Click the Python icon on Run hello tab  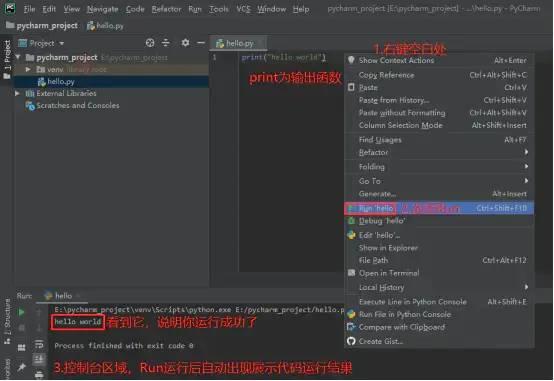pyautogui.click(x=48, y=295)
